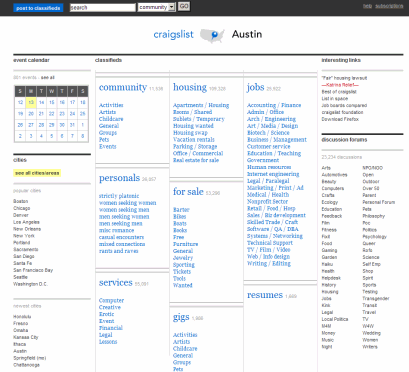
Task: Open the Helpdesk discussion forum
Action: [331, 278]
